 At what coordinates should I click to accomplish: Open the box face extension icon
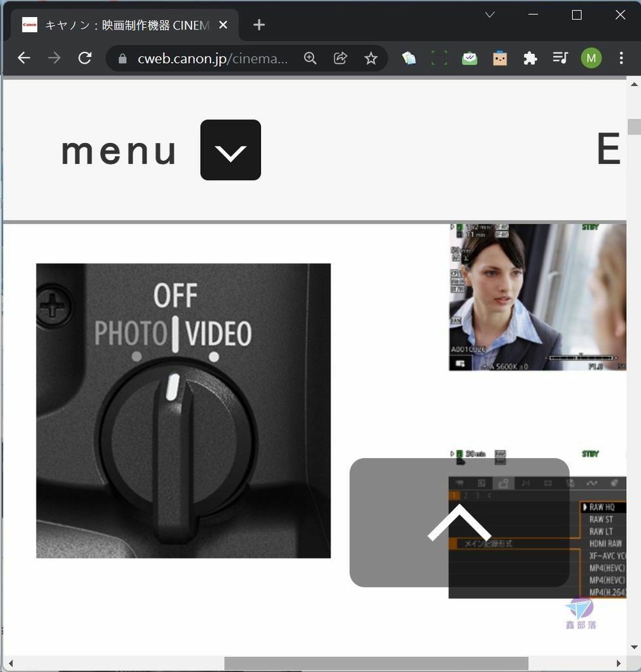click(x=500, y=58)
